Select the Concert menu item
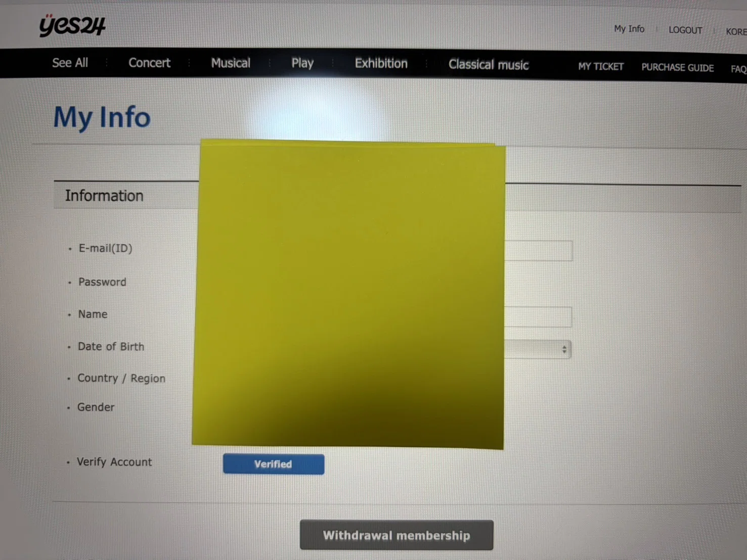The image size is (747, 560). pyautogui.click(x=149, y=63)
